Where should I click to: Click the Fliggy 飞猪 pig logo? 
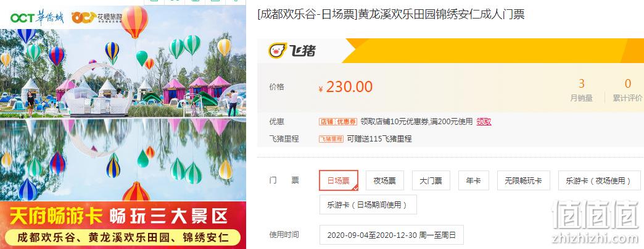click(x=292, y=51)
